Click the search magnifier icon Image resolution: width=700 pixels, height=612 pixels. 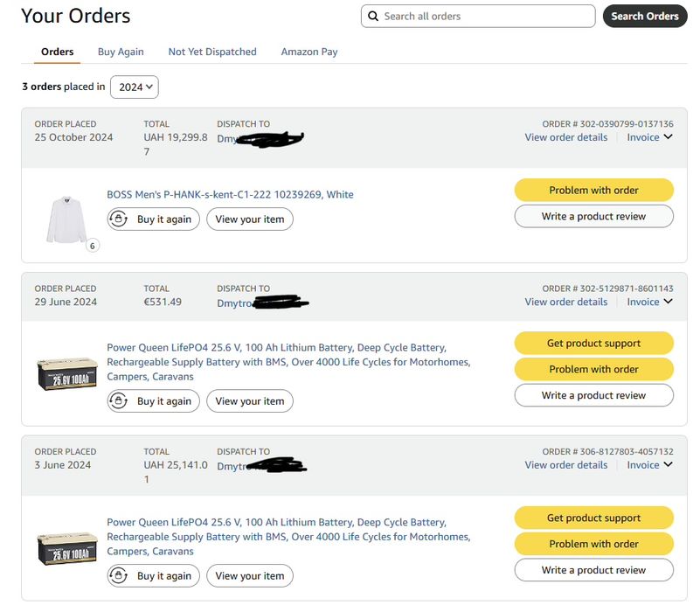point(374,17)
